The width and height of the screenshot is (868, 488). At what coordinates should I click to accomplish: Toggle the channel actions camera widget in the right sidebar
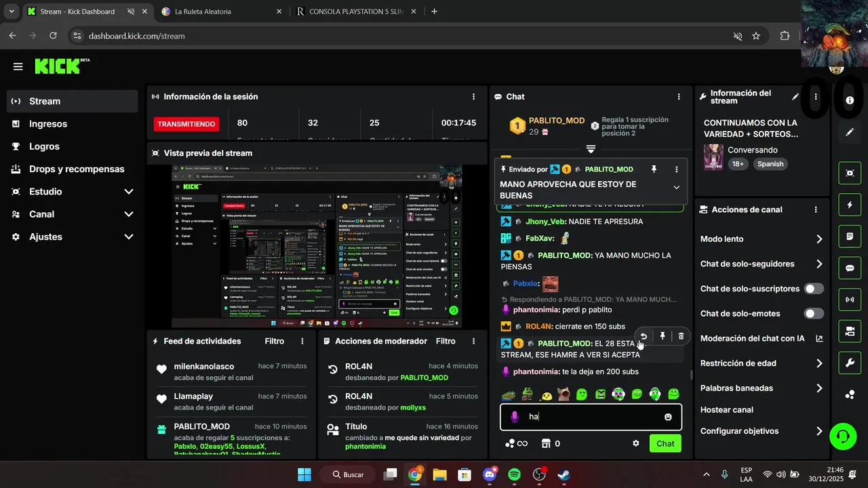click(850, 331)
